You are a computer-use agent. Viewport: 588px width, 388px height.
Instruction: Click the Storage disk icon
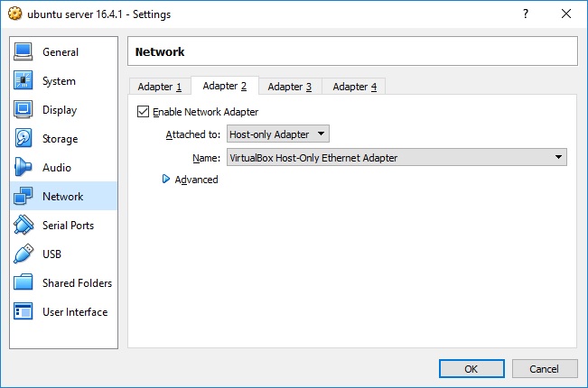click(x=24, y=139)
